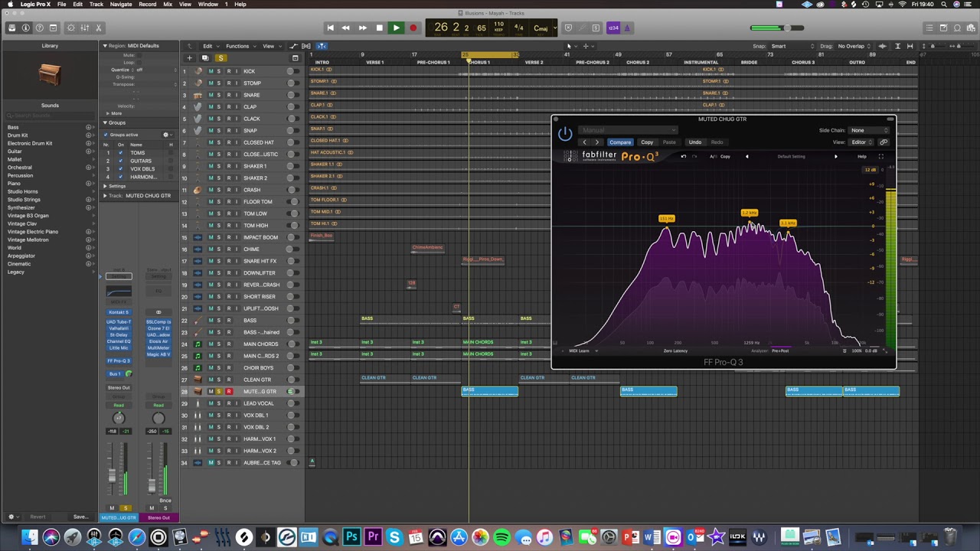Open the Functions dropdown menu

[x=239, y=46]
